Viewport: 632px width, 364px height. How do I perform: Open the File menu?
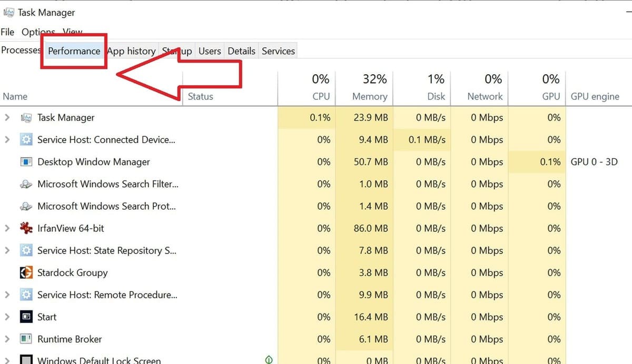point(7,32)
